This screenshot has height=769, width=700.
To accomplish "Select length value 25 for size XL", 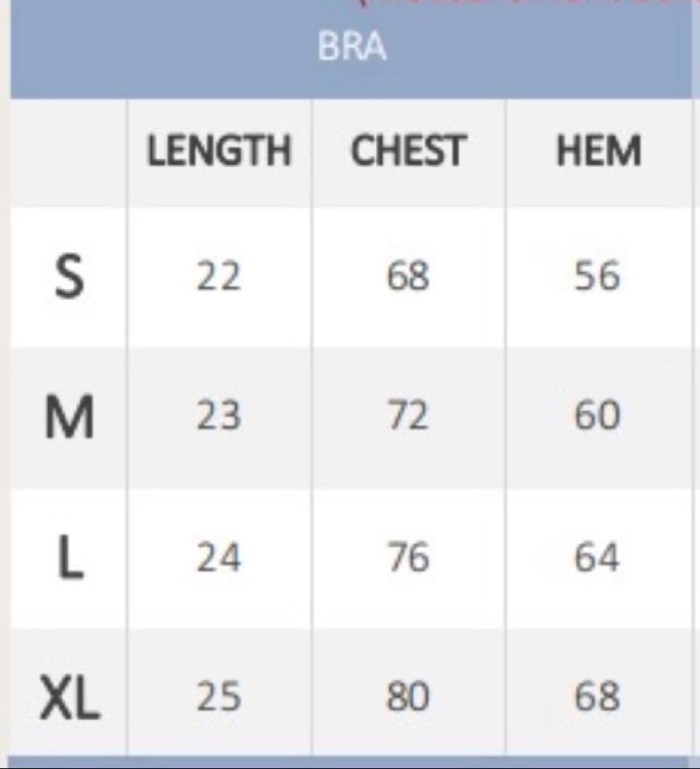I will pos(219,697).
